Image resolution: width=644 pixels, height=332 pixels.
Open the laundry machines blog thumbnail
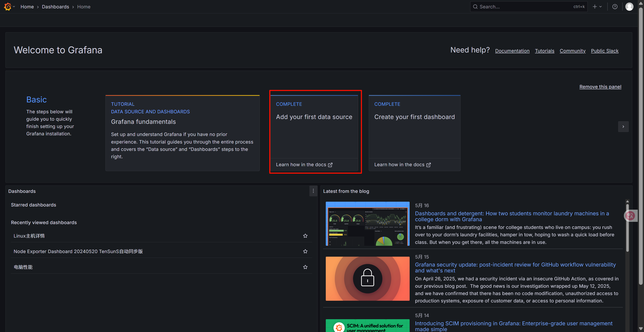pos(367,224)
